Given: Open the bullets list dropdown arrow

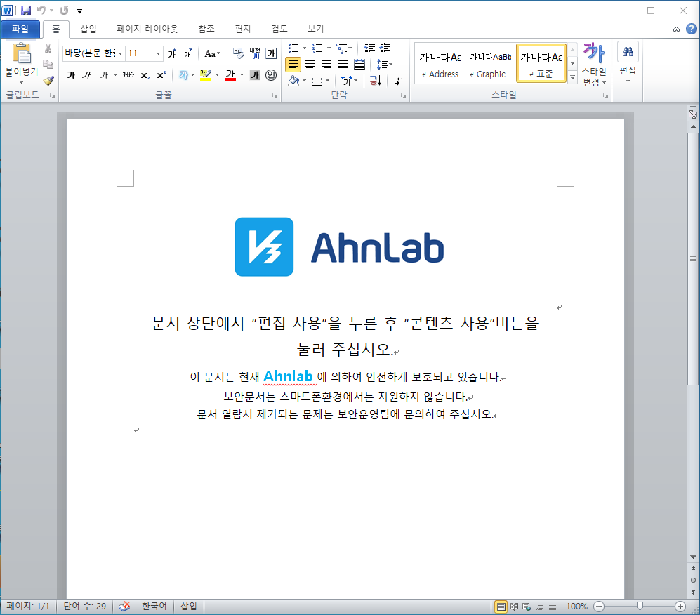Looking at the screenshot, I should [305, 48].
